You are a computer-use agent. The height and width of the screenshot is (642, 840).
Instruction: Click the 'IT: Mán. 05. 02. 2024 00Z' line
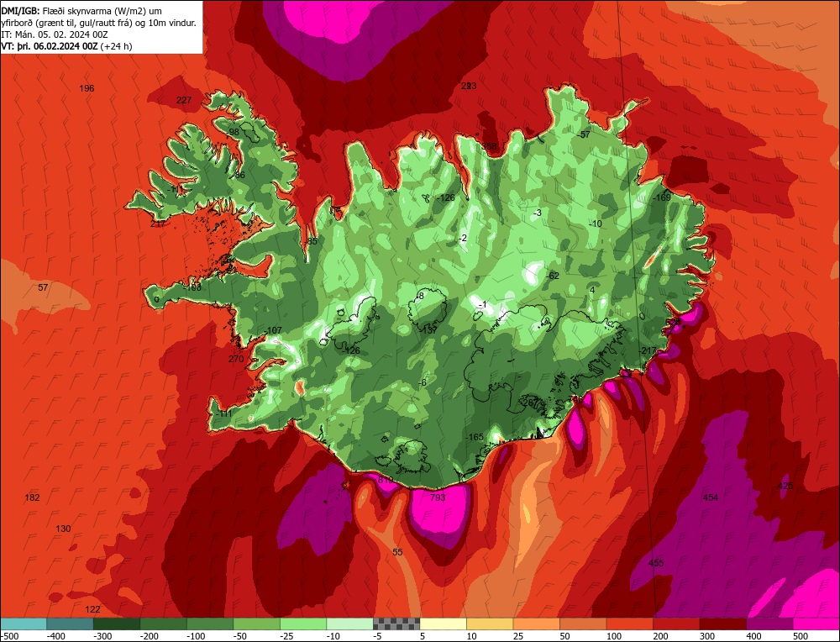[x=55, y=34]
